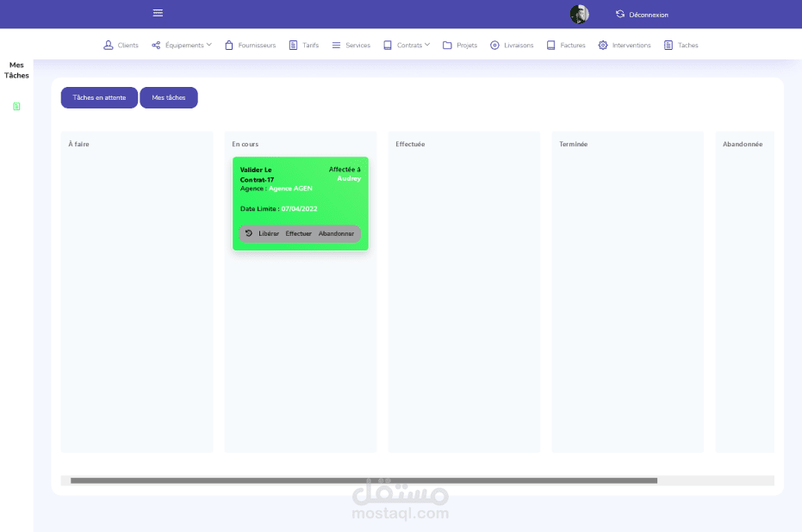Show Tâches en attente
Viewport: 802px width, 532px height.
99,97
